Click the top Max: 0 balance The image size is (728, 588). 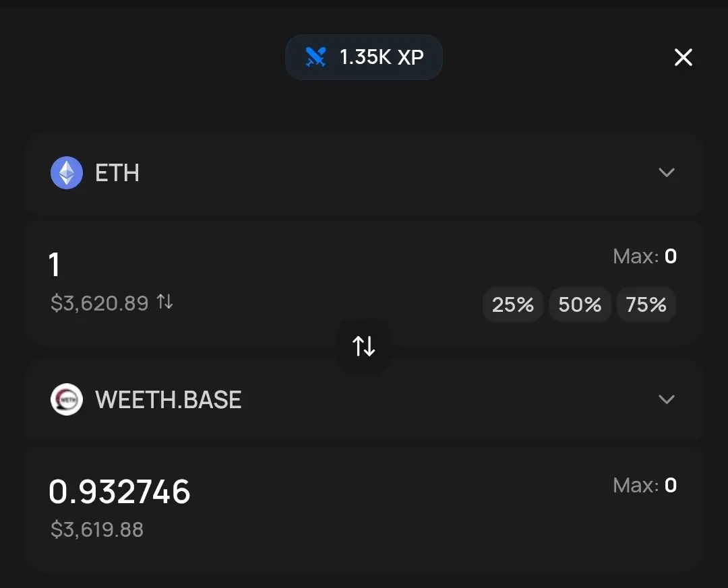point(644,256)
